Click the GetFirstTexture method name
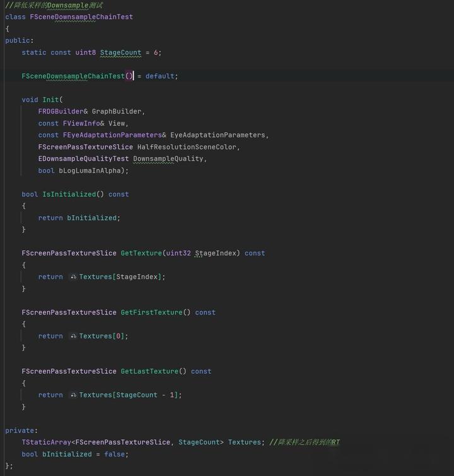 tap(151, 312)
